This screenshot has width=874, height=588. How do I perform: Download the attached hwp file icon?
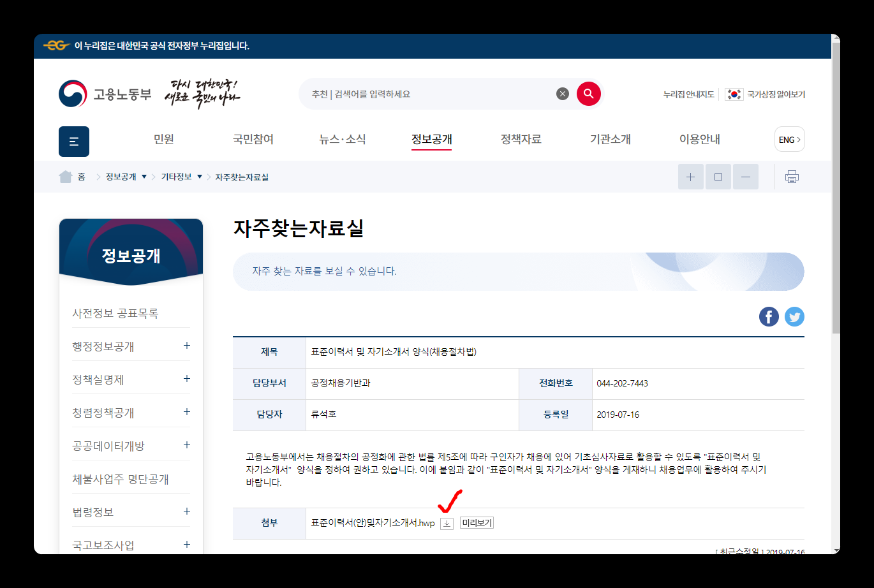point(447,524)
